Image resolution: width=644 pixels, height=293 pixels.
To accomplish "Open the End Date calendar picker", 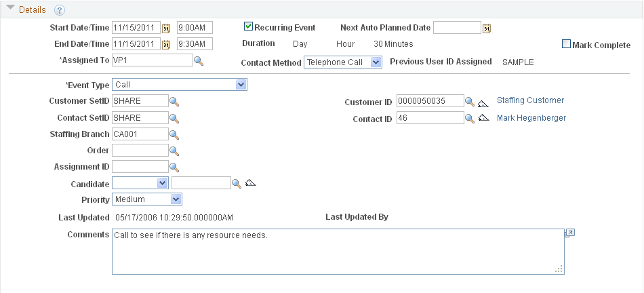I will tap(166, 44).
